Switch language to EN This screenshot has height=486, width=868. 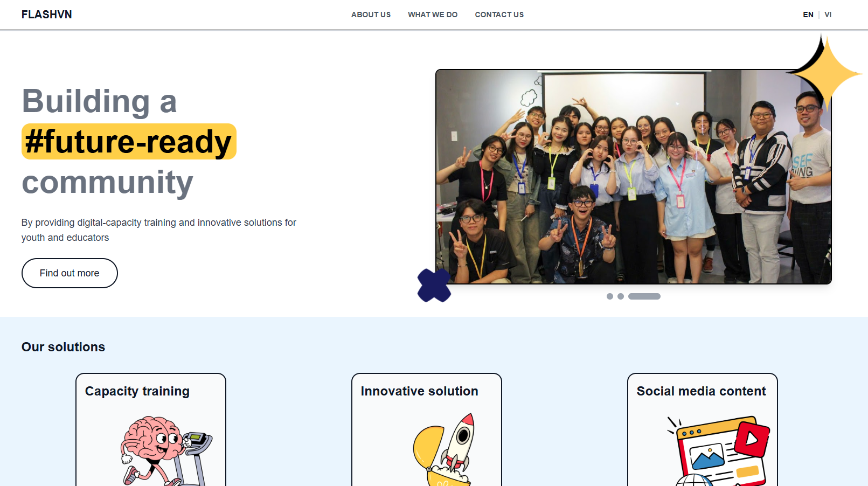(x=808, y=15)
